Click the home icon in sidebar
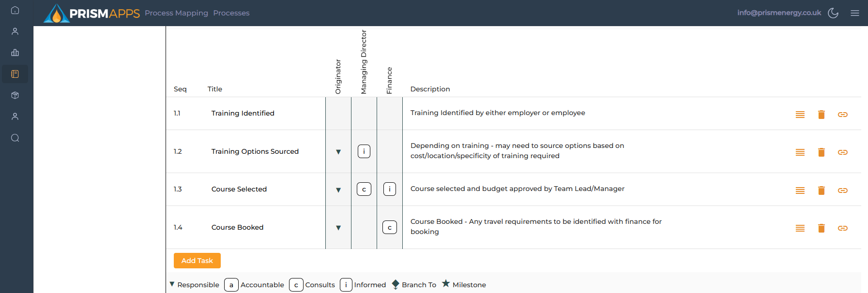868x293 pixels. (15, 10)
